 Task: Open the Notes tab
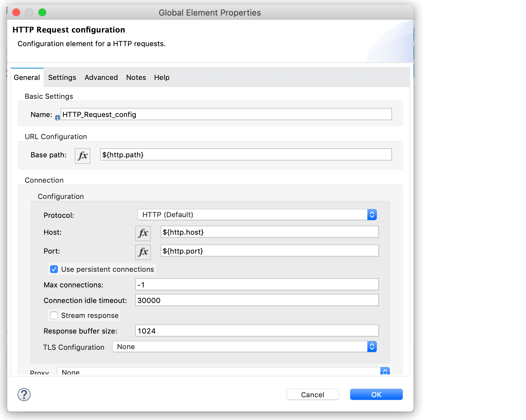tap(136, 77)
